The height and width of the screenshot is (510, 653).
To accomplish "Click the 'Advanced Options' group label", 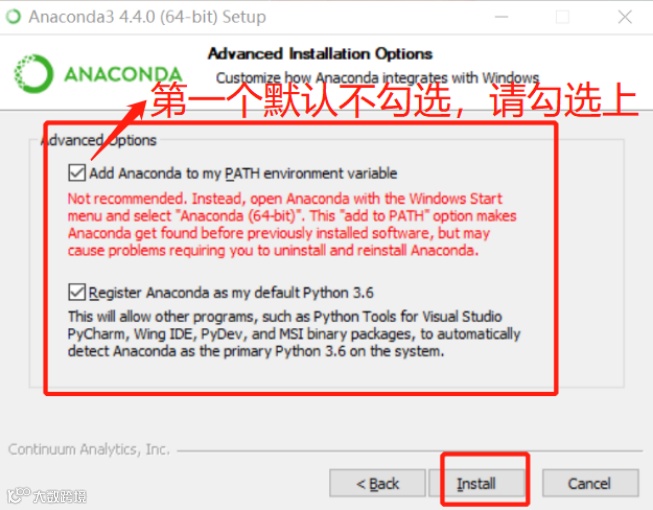I will click(98, 140).
